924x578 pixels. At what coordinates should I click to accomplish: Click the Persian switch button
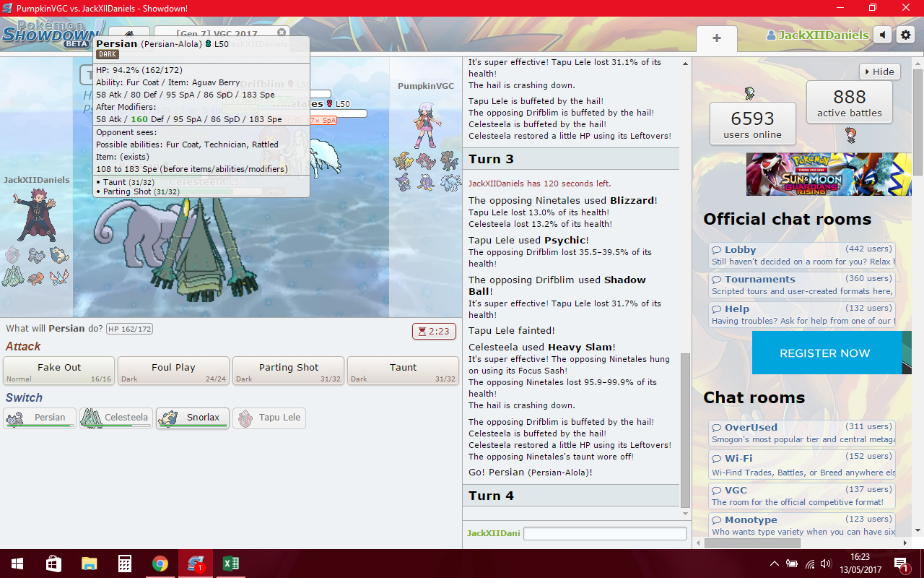[39, 418]
